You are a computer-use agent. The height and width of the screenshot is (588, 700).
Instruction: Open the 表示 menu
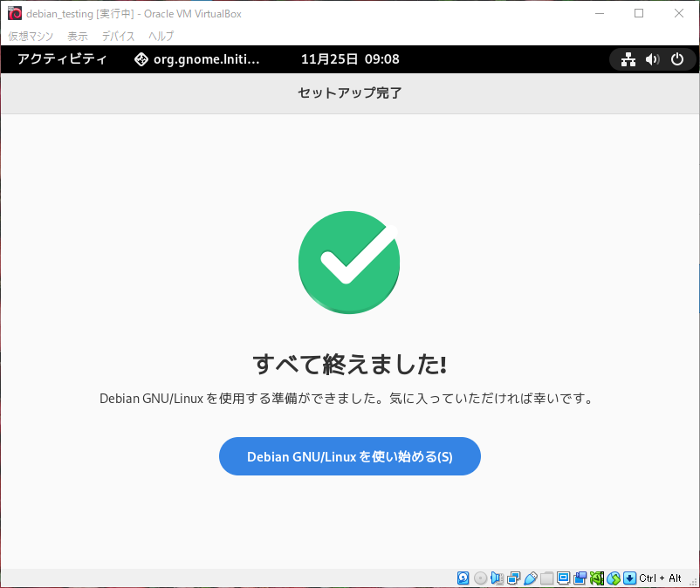tap(77, 36)
